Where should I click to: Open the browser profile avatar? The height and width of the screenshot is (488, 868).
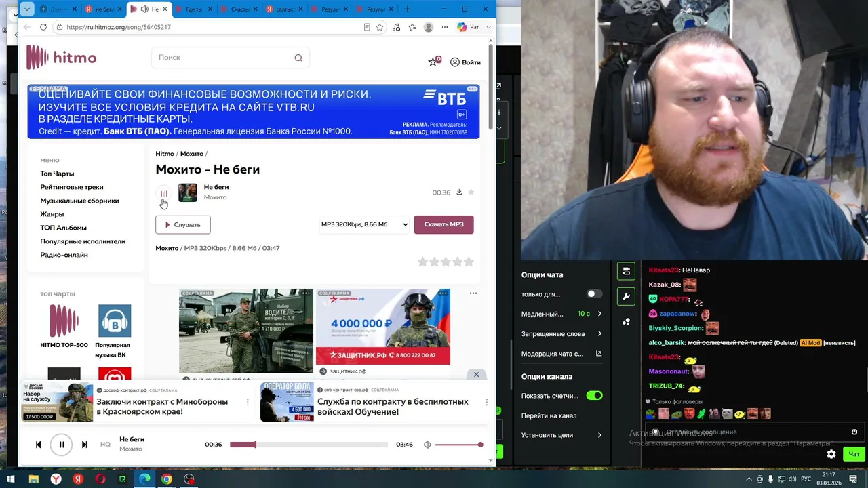click(429, 27)
